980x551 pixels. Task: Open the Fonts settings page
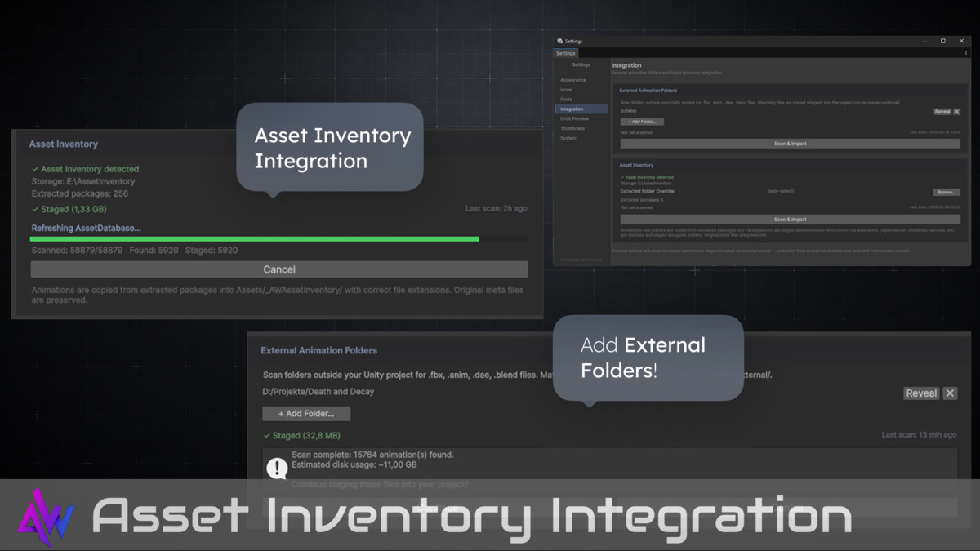click(566, 100)
